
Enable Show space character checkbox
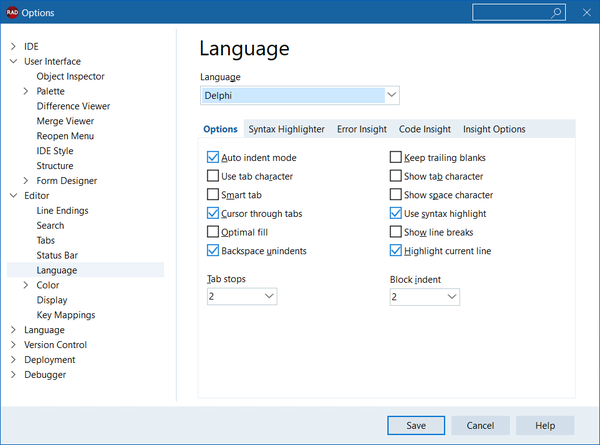[396, 195]
